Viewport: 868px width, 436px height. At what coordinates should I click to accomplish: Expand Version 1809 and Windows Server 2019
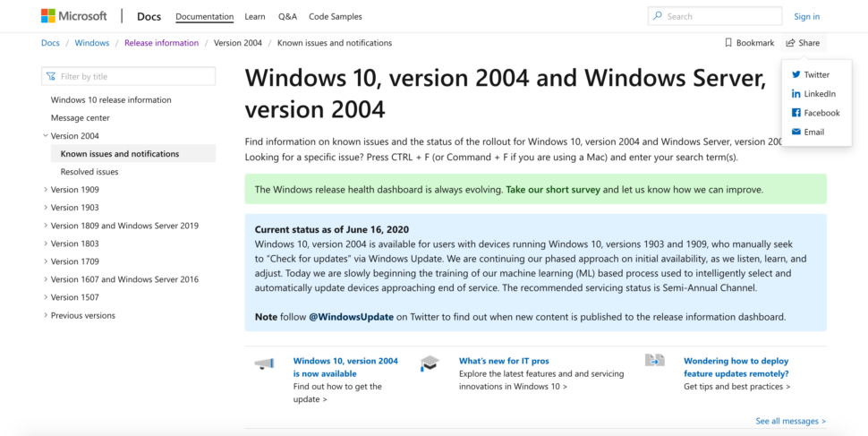pyautogui.click(x=46, y=226)
